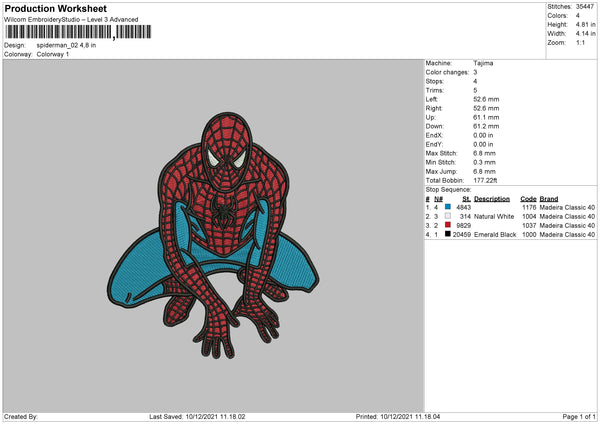The height and width of the screenshot is (424, 600).
Task: Click stitch count 4843 in stop sequence
Action: 463,207
